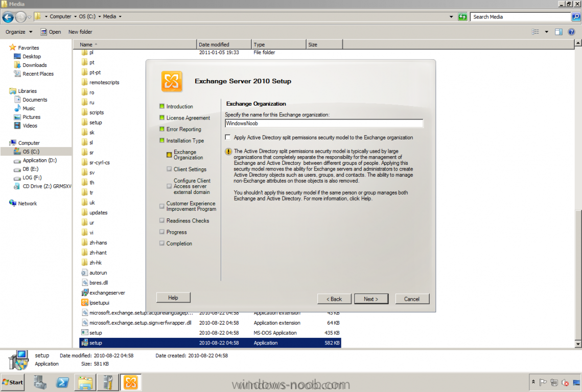Click the action center flag tray icon
582x392 pixels.
pyautogui.click(x=543, y=382)
